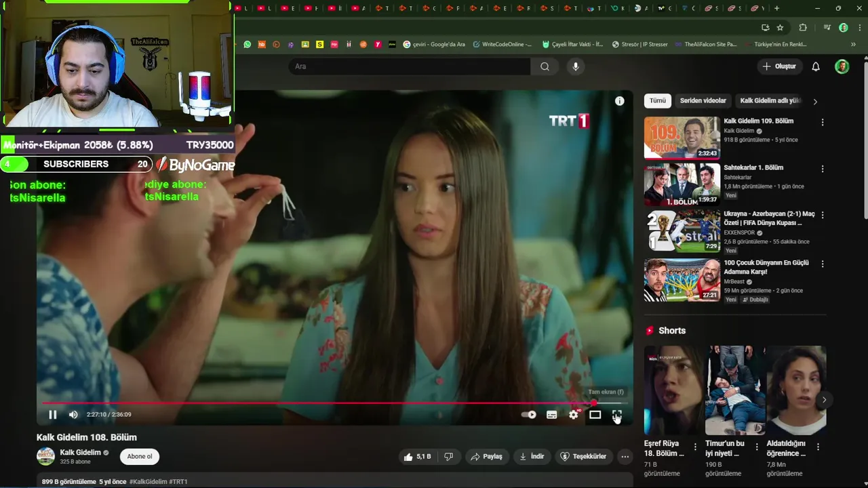Turn on subtitles with the captions icon
The height and width of the screenshot is (488, 868).
click(x=551, y=415)
